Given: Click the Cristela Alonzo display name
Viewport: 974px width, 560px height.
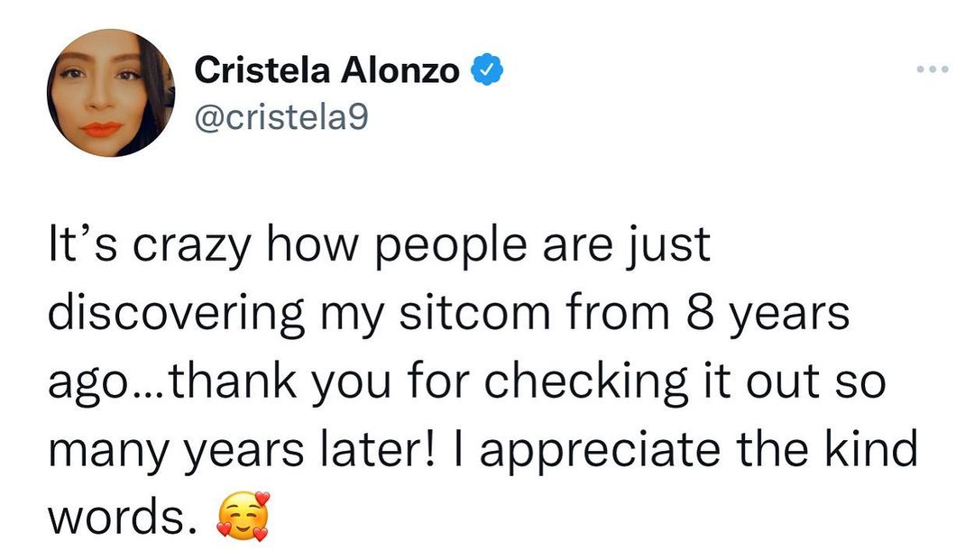Looking at the screenshot, I should click(x=326, y=70).
